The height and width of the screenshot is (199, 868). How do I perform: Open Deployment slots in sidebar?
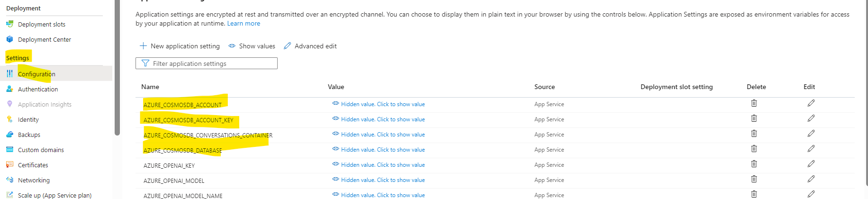[42, 24]
